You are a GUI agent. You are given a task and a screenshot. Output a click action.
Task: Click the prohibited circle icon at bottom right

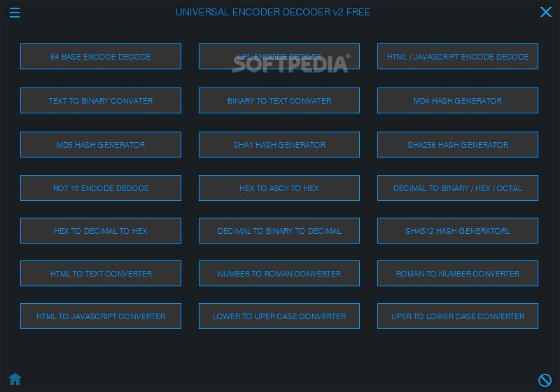pyautogui.click(x=545, y=380)
